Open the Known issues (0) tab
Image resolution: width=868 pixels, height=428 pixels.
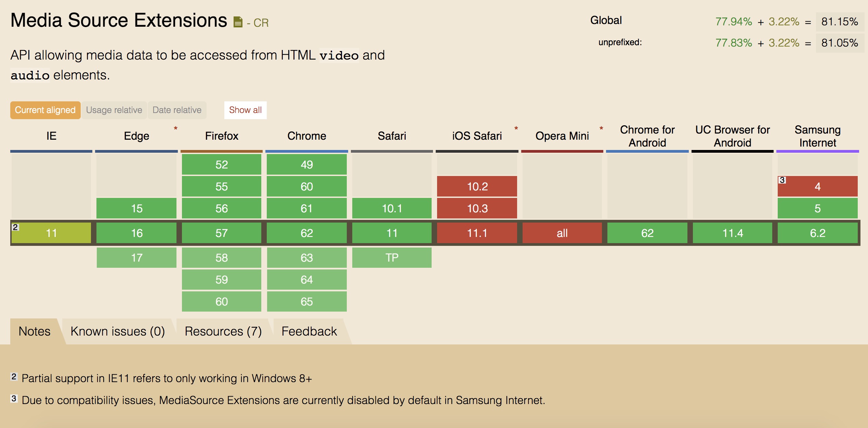[x=118, y=331]
